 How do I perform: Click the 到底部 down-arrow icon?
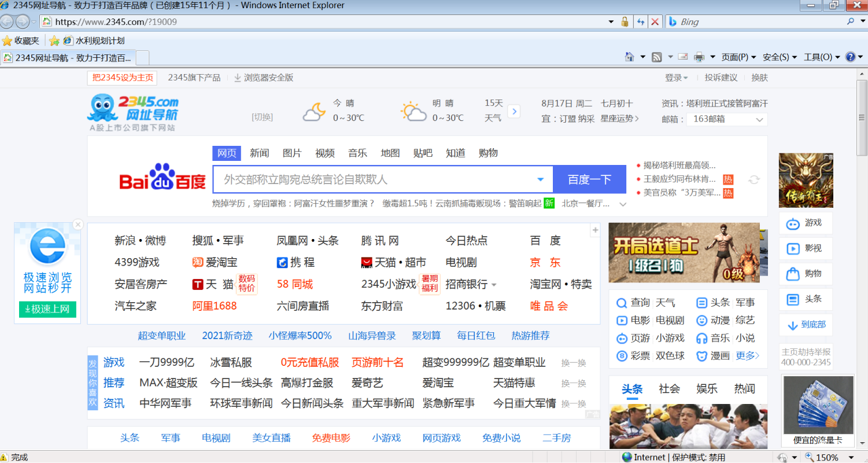tap(792, 324)
